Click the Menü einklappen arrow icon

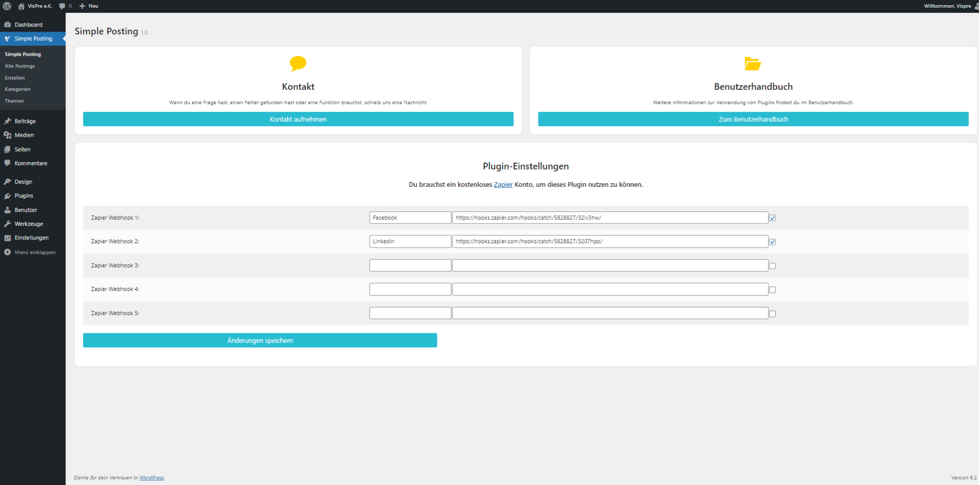pos(8,252)
